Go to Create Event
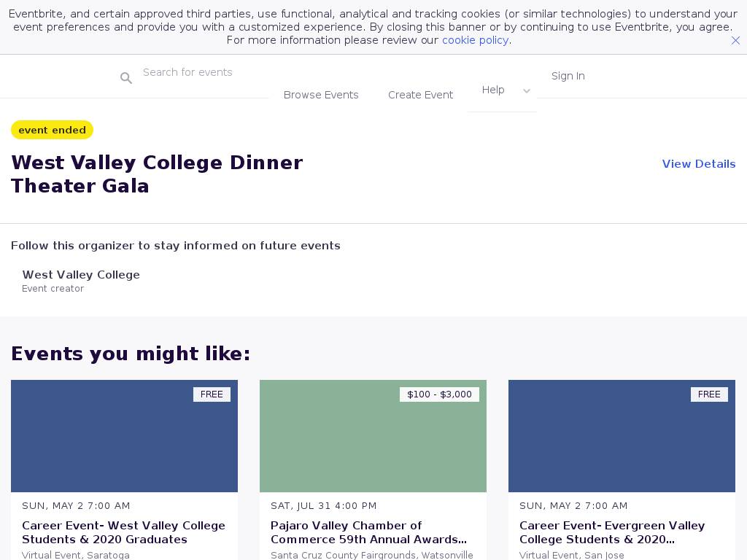This screenshot has width=747, height=560. tap(420, 95)
